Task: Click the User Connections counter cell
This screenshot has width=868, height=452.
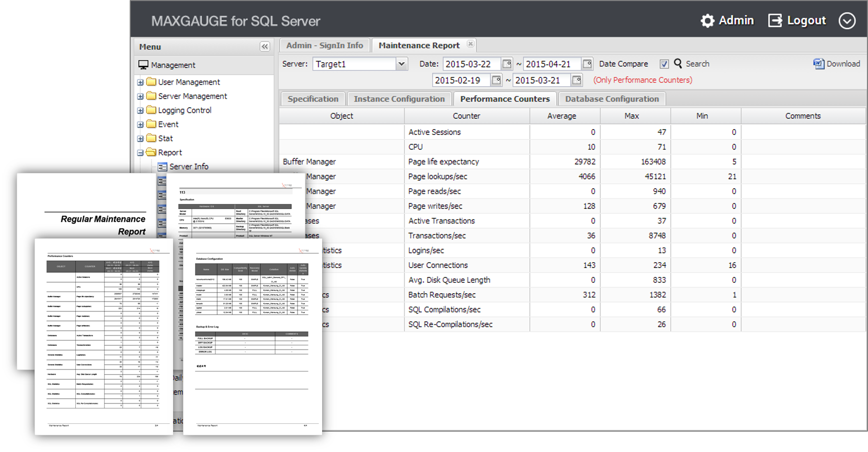Action: (466, 265)
